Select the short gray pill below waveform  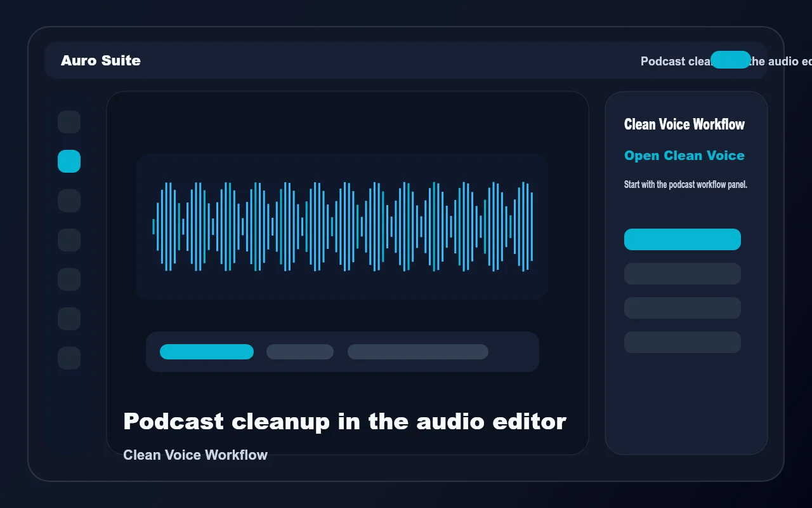click(x=300, y=352)
